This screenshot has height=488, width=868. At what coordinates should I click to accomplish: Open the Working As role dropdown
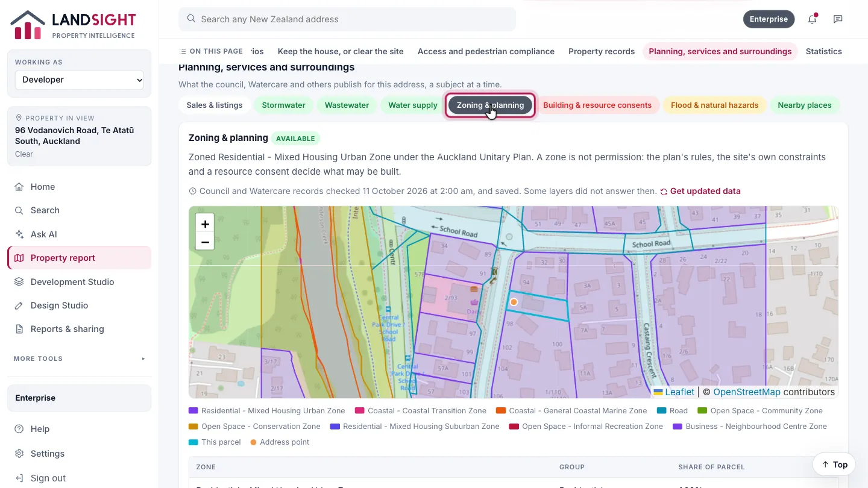(x=79, y=80)
